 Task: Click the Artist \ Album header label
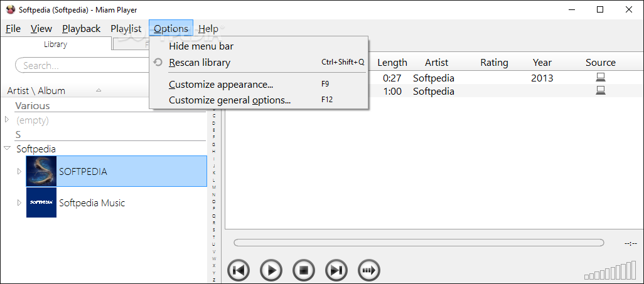point(36,91)
